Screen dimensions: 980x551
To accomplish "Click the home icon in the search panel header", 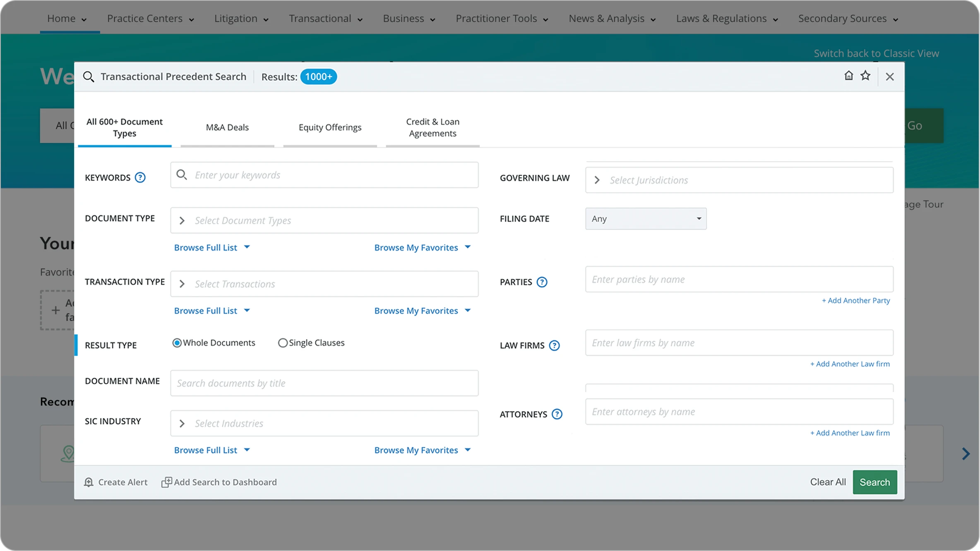I will [849, 76].
